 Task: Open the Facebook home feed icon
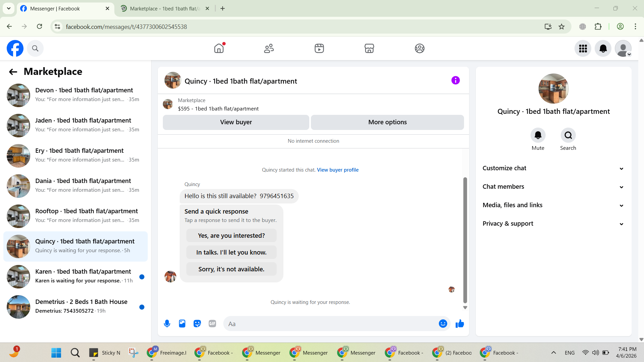pos(219,48)
